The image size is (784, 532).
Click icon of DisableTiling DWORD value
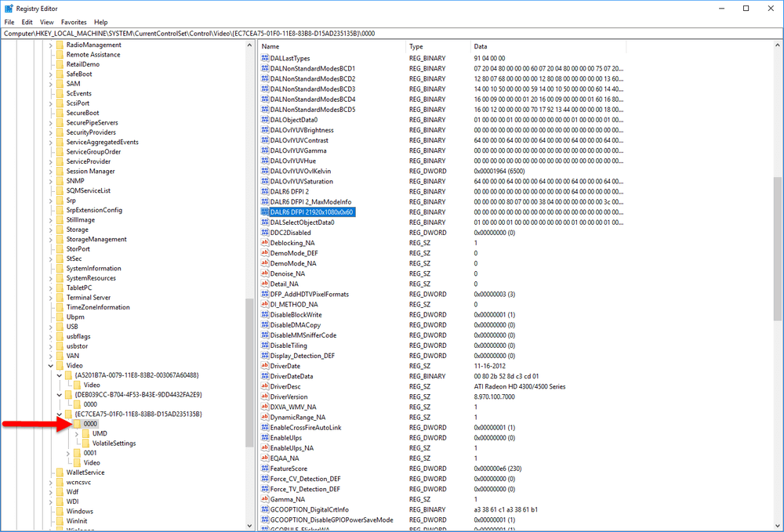point(265,346)
